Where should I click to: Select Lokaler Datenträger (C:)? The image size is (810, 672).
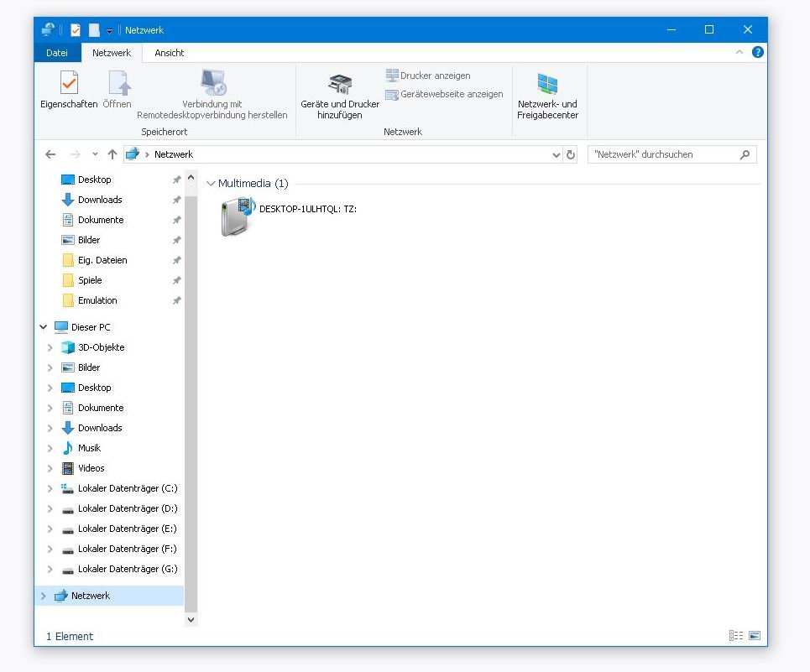point(128,488)
